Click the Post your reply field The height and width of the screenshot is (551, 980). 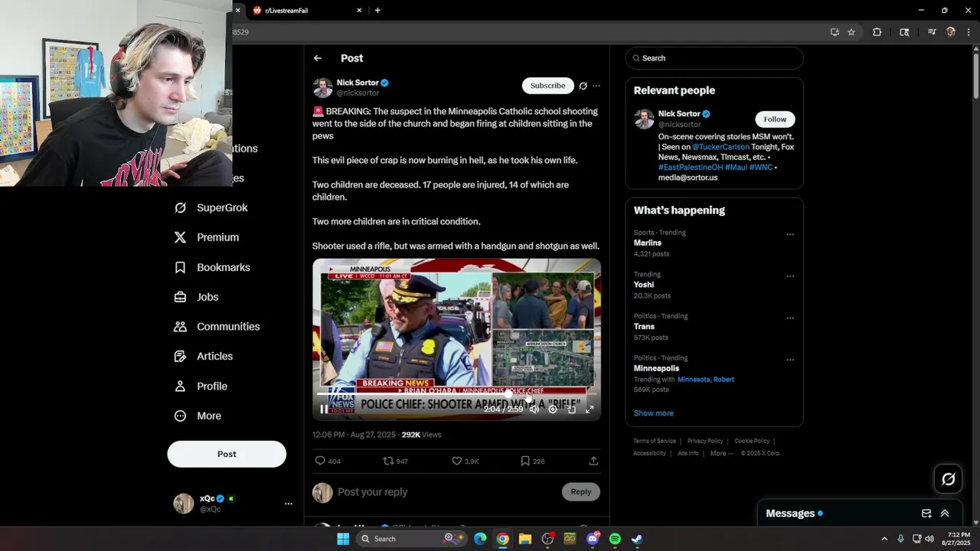coord(448,492)
